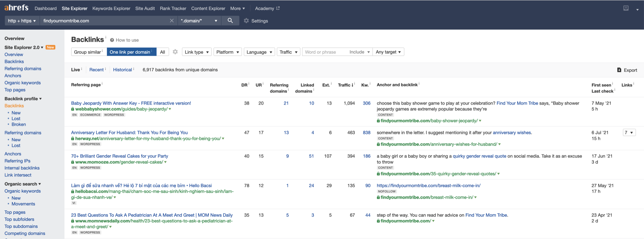Open the Language filter dropdown
The width and height of the screenshot is (644, 239).
259,52
